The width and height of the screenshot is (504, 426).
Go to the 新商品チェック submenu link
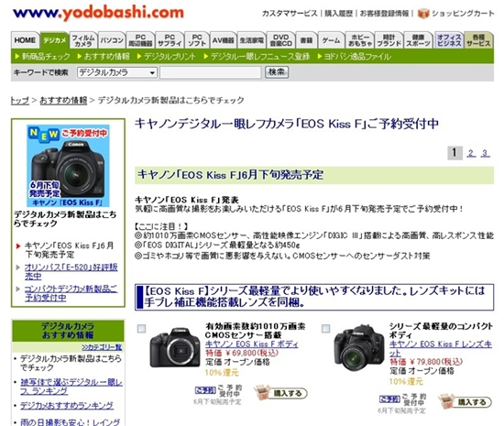(x=46, y=57)
